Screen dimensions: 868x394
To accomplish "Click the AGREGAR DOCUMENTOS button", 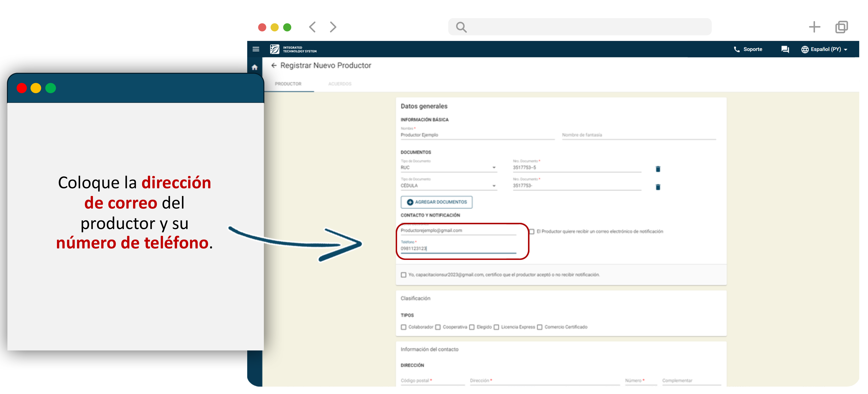I will point(436,202).
